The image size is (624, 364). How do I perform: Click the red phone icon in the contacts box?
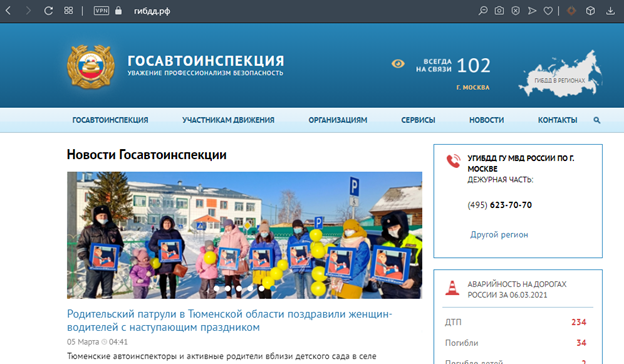coord(453,161)
